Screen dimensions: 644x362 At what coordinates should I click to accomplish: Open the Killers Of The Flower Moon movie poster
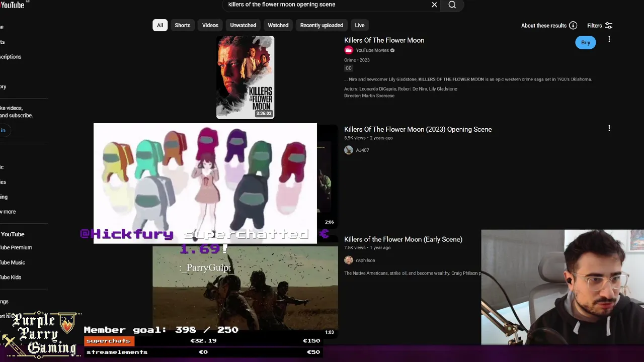coord(246,77)
